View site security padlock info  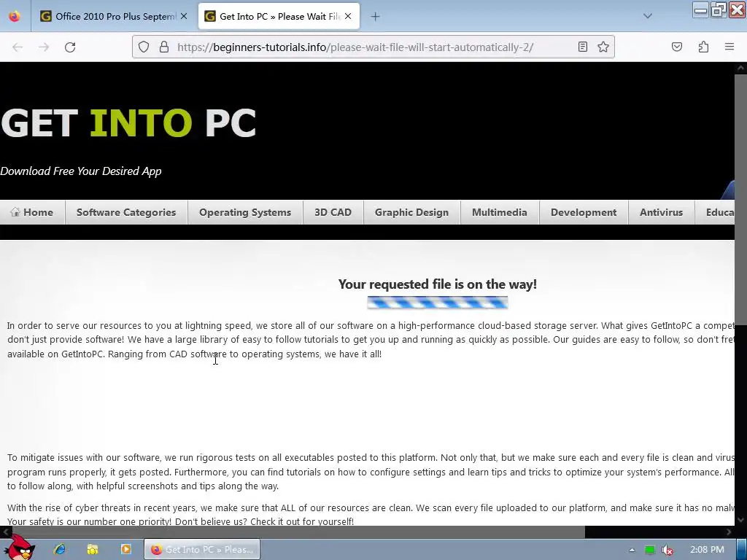coord(164,47)
